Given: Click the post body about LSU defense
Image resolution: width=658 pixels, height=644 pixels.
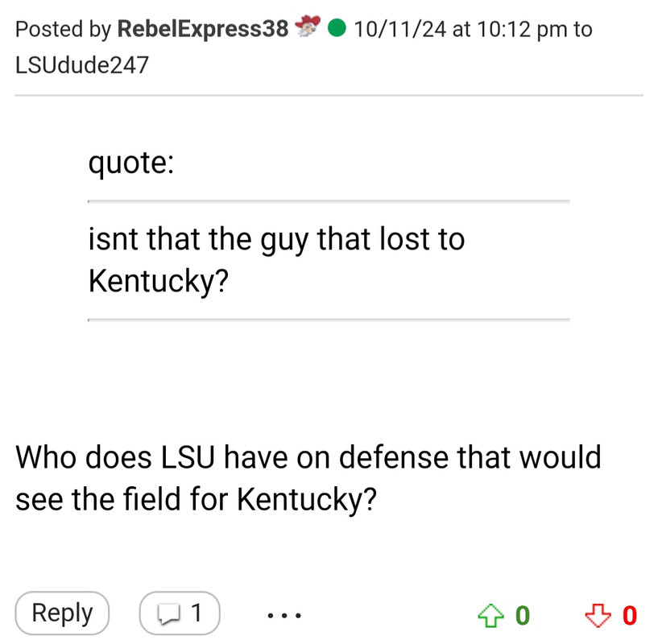Looking at the screenshot, I should (308, 478).
